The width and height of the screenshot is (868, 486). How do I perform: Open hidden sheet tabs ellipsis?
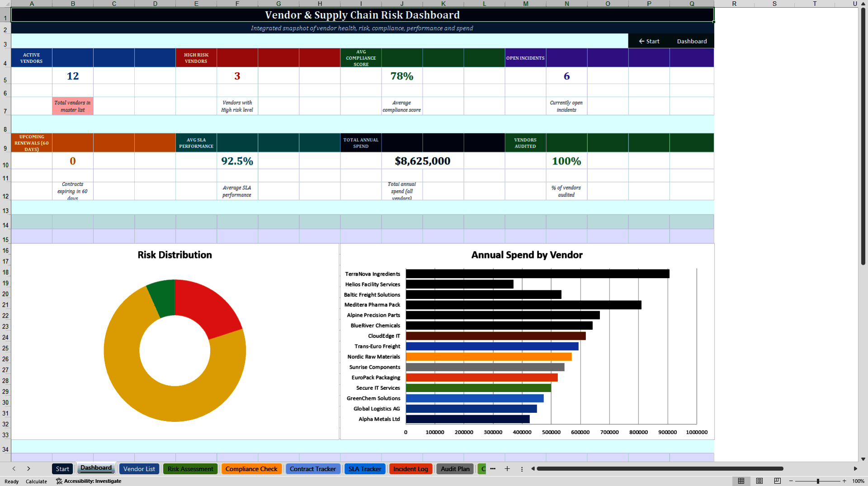[x=493, y=469]
